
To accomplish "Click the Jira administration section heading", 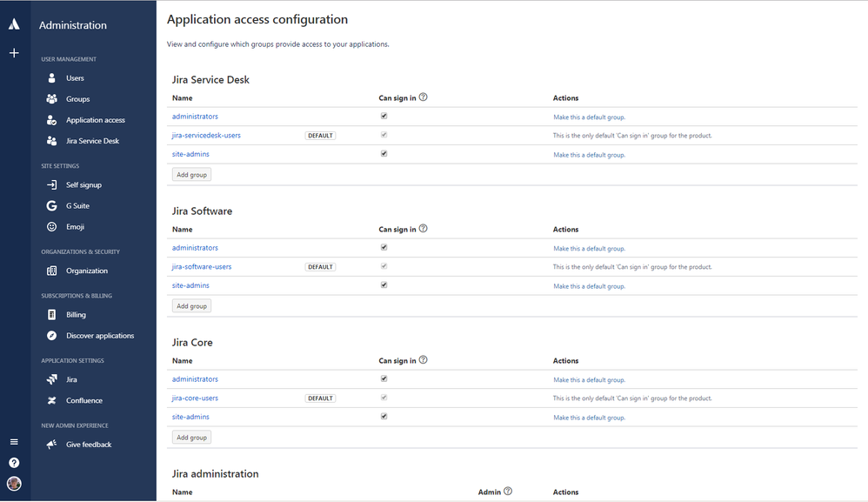I will 215,474.
